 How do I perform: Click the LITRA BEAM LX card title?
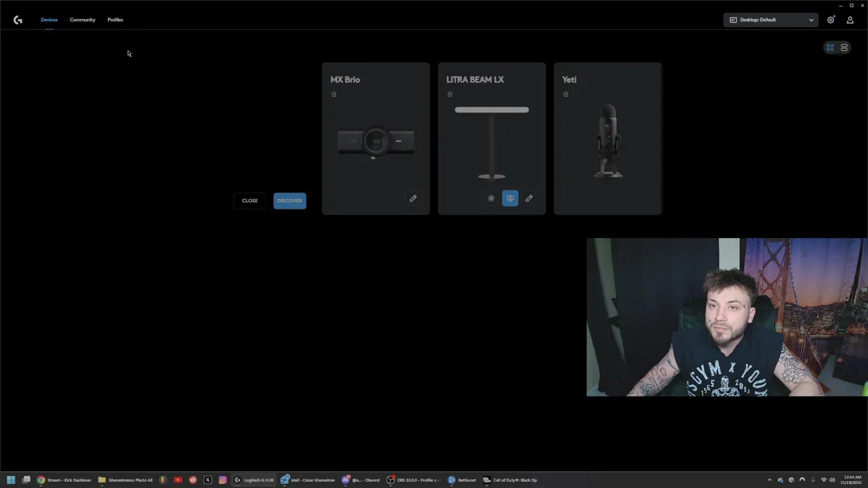tap(475, 79)
